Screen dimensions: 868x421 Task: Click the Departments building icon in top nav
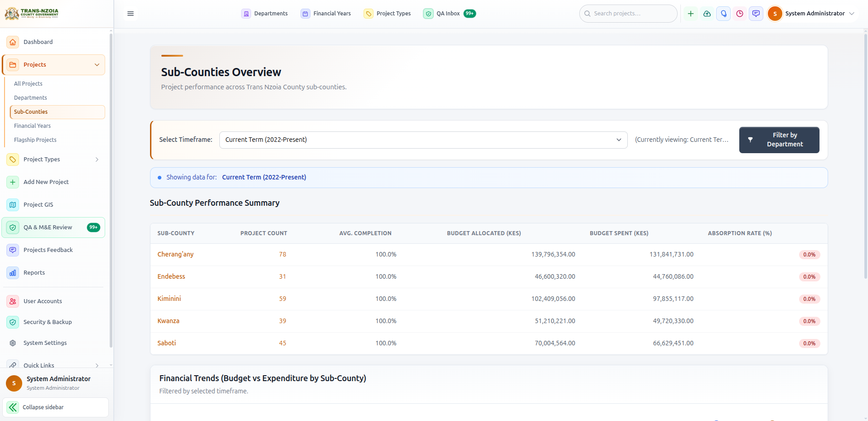[x=246, y=14]
